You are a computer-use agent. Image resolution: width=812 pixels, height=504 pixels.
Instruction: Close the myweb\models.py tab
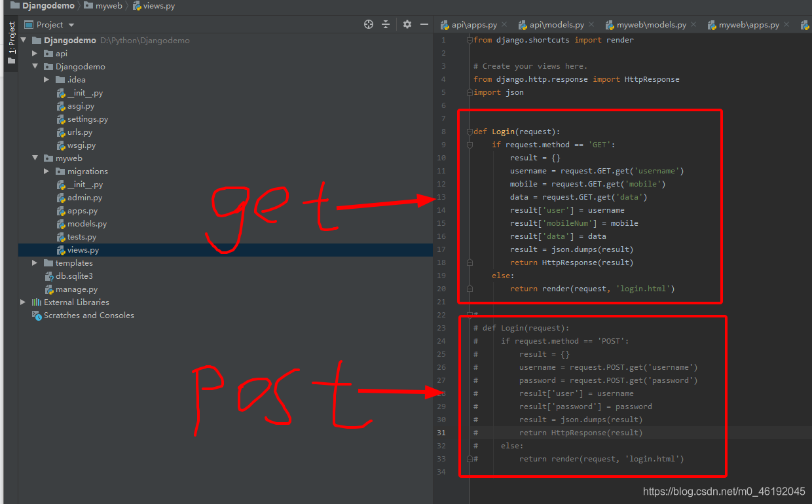click(693, 25)
